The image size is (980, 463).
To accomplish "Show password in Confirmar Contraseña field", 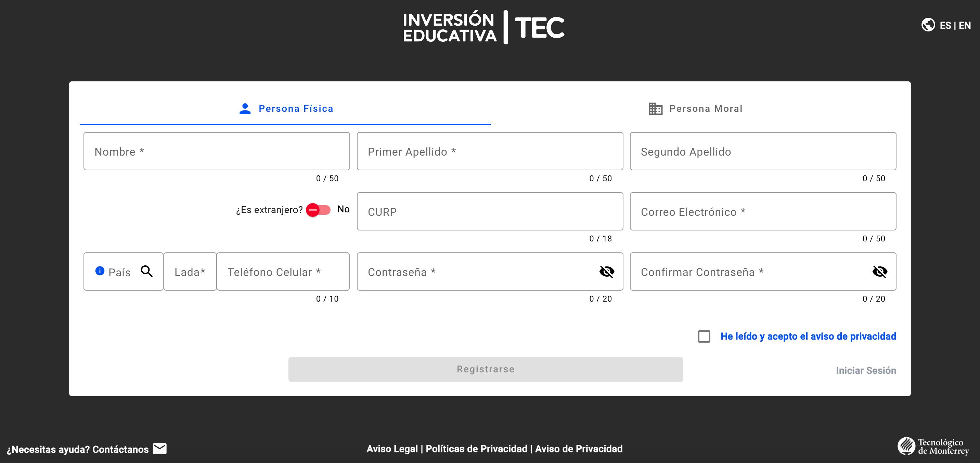I will point(879,272).
